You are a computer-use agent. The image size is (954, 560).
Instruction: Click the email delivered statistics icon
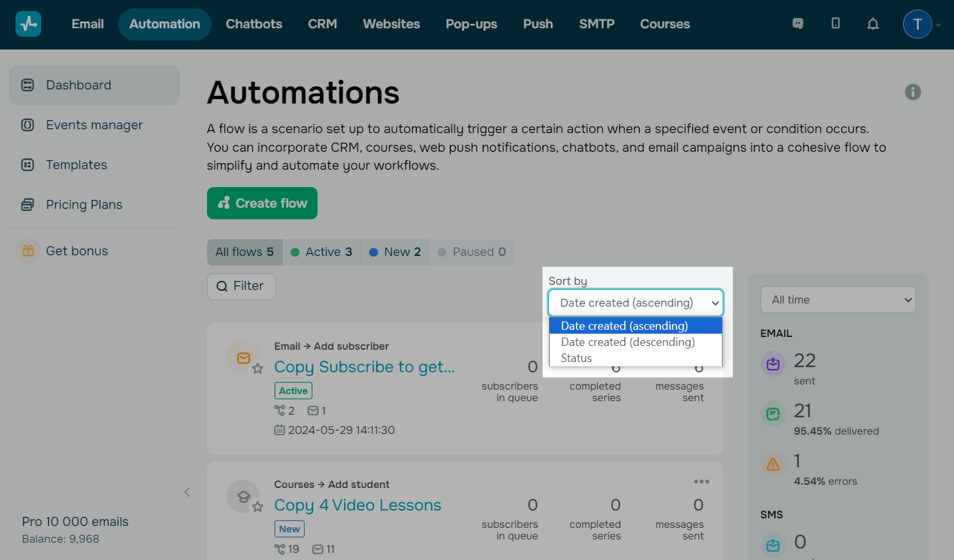pyautogui.click(x=773, y=414)
